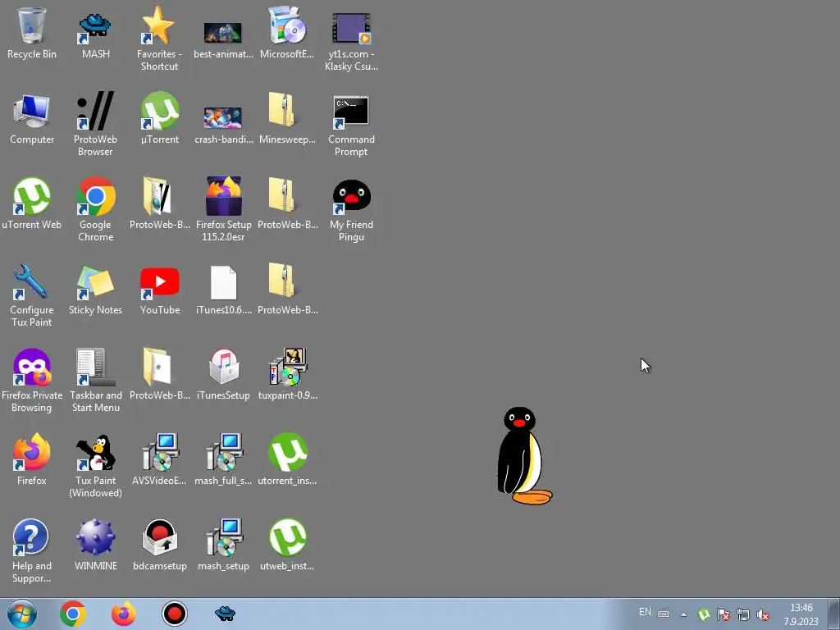Select the Computer desktop icon
The height and width of the screenshot is (630, 840).
point(32,119)
